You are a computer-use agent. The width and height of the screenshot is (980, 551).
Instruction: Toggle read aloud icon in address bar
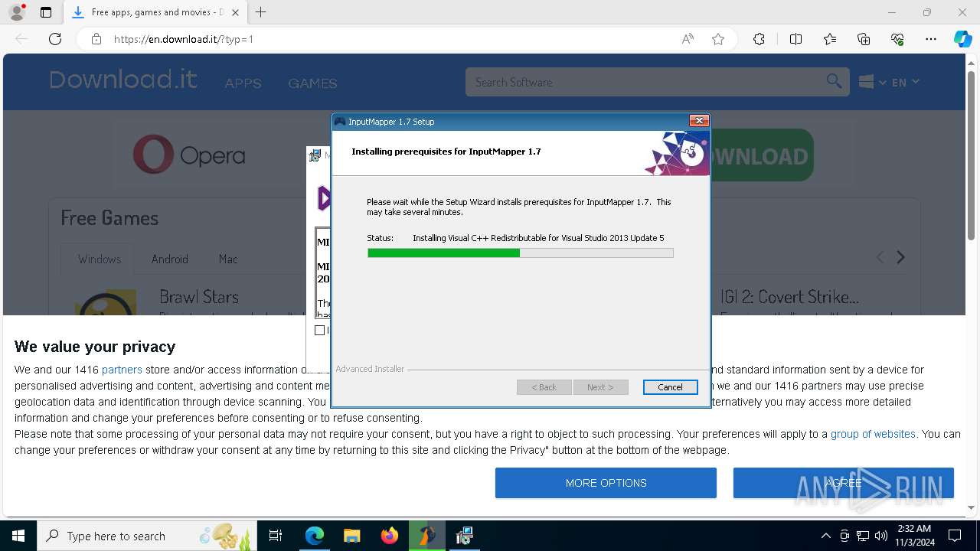point(688,39)
